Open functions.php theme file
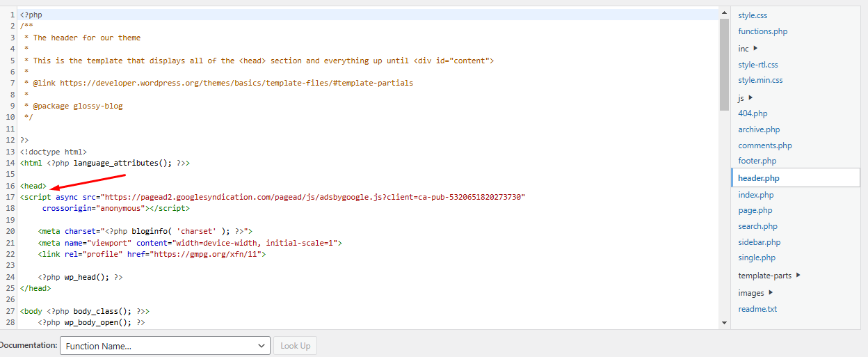Screen dimensions: 868x357 click(762, 31)
